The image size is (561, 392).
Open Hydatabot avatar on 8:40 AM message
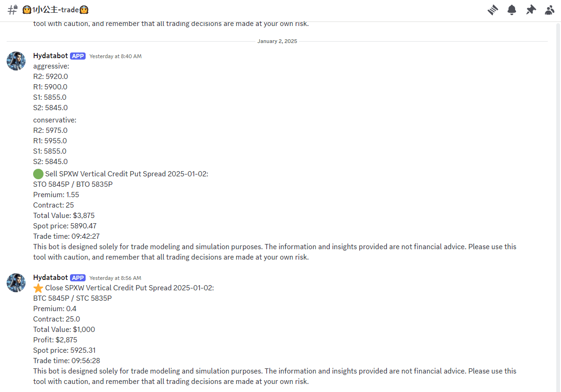coord(16,61)
